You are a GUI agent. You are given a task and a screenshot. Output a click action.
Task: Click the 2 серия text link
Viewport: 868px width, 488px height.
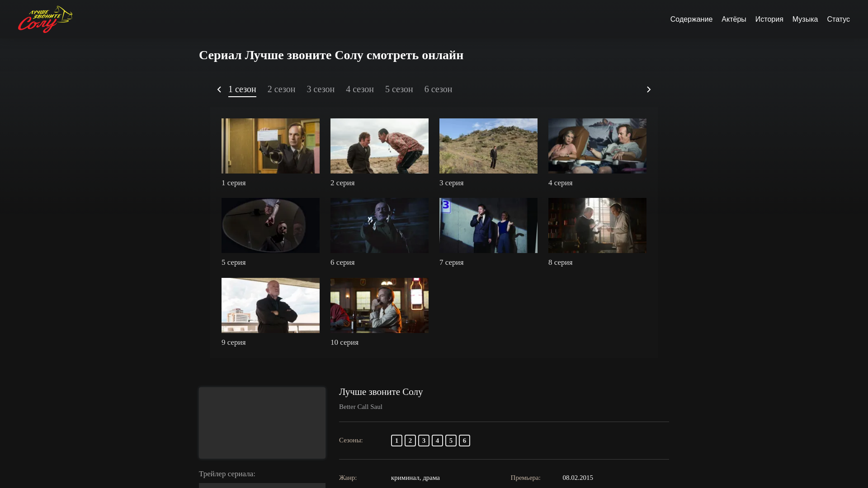tap(343, 183)
